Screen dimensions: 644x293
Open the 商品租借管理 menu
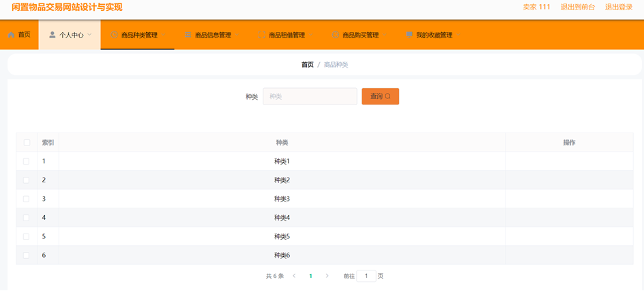(285, 35)
